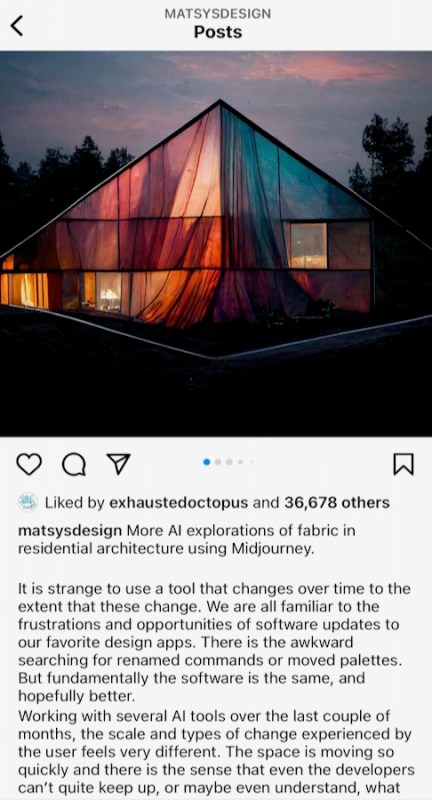Like the post with the heart icon

tap(29, 464)
